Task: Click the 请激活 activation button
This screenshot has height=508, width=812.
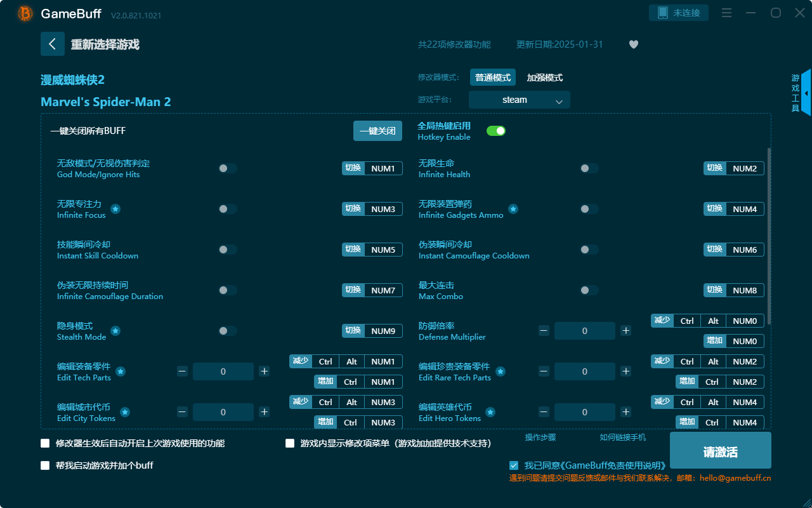Action: click(720, 450)
